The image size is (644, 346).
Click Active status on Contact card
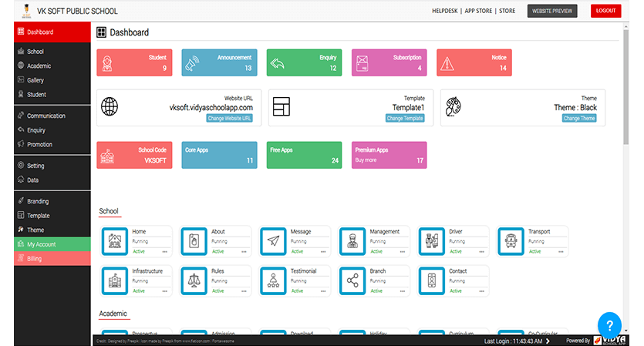click(456, 291)
